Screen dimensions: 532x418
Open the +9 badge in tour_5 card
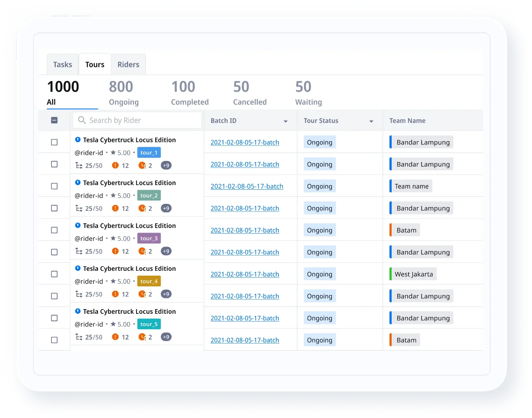[166, 337]
